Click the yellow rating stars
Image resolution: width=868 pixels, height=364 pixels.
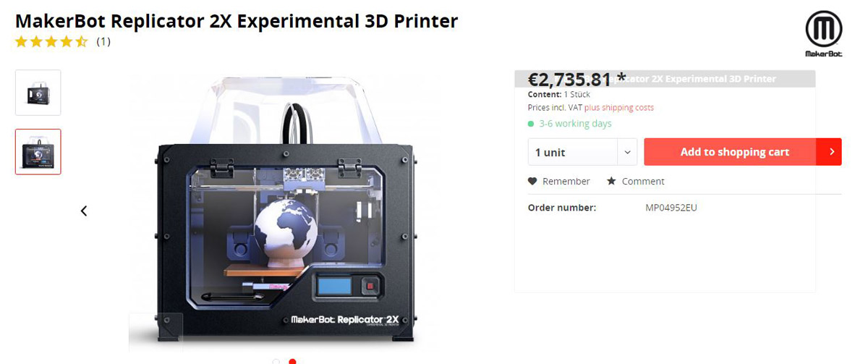coord(51,41)
